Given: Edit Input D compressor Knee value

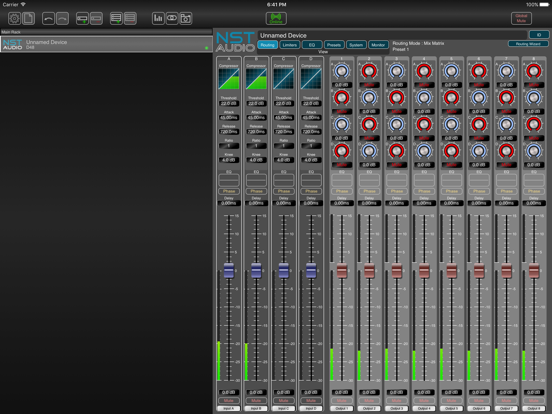Looking at the screenshot, I should click(x=311, y=160).
